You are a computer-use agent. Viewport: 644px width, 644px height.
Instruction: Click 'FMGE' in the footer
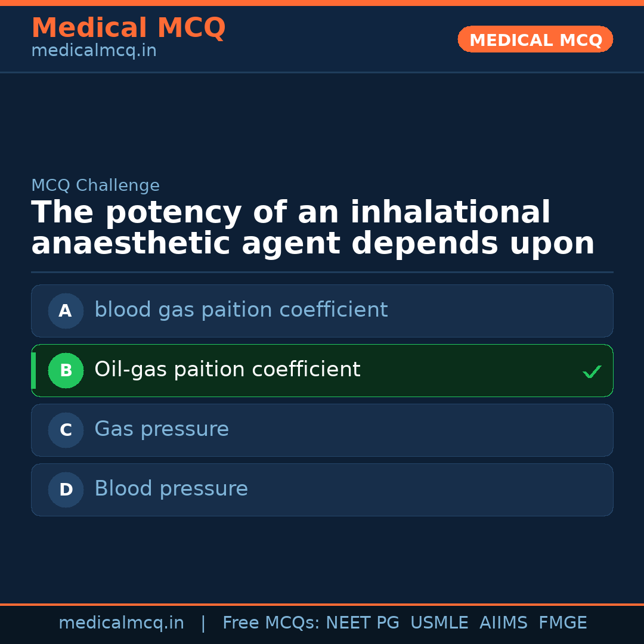pyautogui.click(x=562, y=623)
